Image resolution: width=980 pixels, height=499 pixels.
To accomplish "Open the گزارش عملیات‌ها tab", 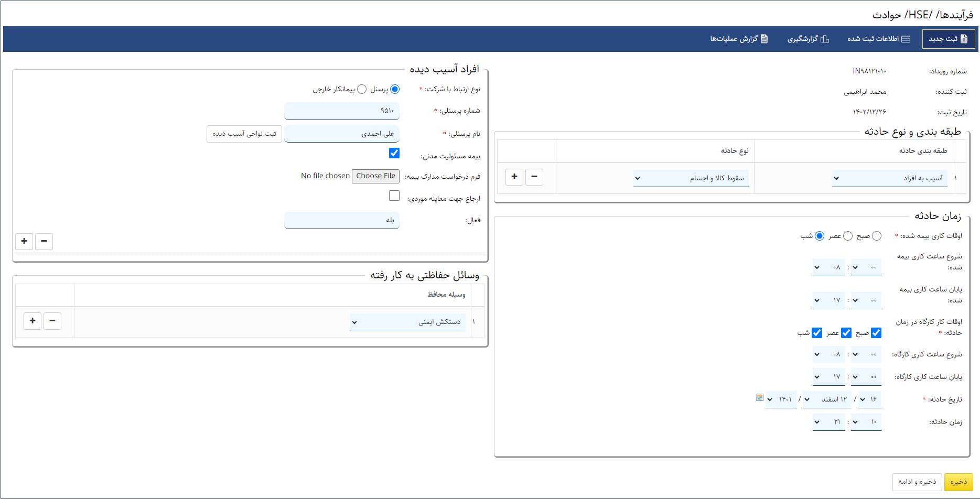I will click(x=739, y=39).
